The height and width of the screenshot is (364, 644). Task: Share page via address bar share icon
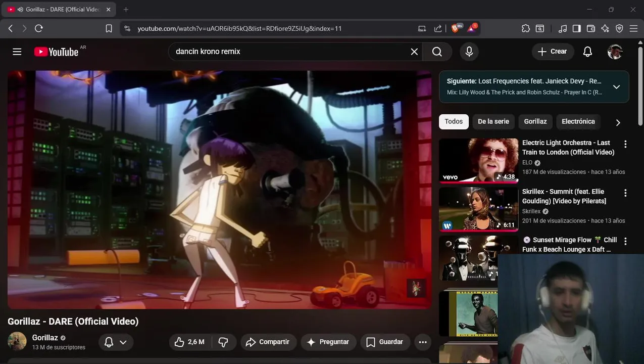click(438, 29)
